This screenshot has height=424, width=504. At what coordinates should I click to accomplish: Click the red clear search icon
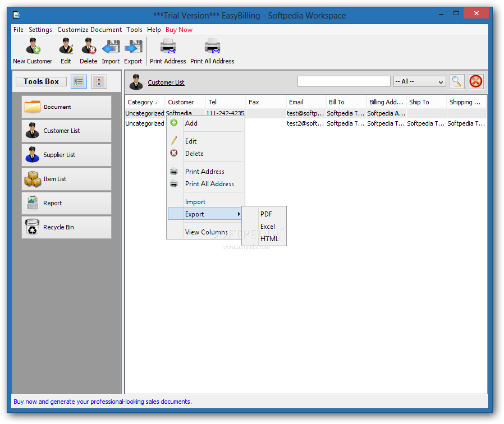(x=475, y=81)
